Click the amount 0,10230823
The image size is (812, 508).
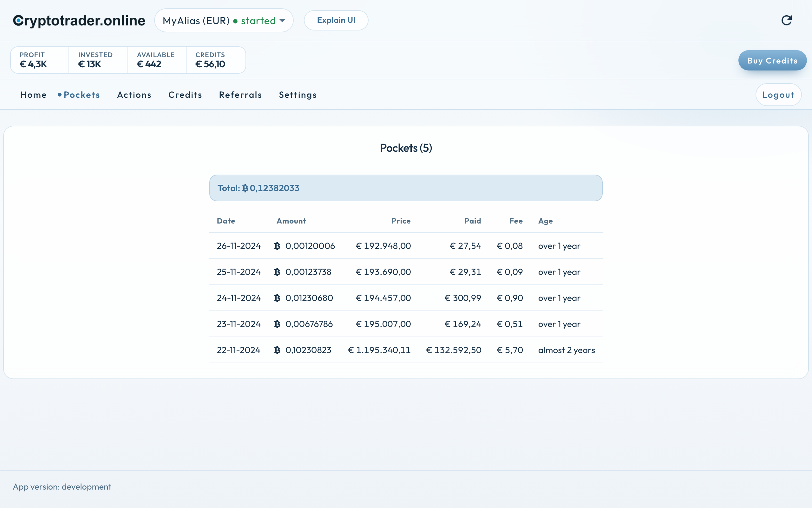(x=308, y=350)
